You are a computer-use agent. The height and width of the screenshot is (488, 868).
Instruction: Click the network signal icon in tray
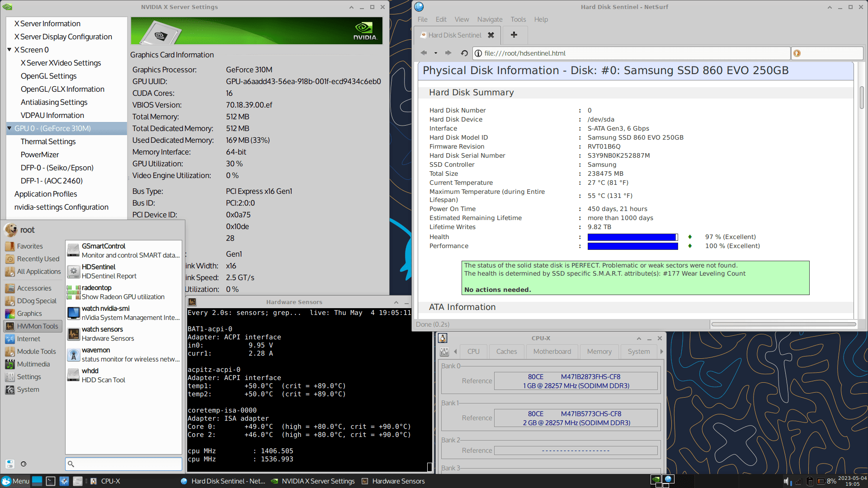(x=798, y=482)
